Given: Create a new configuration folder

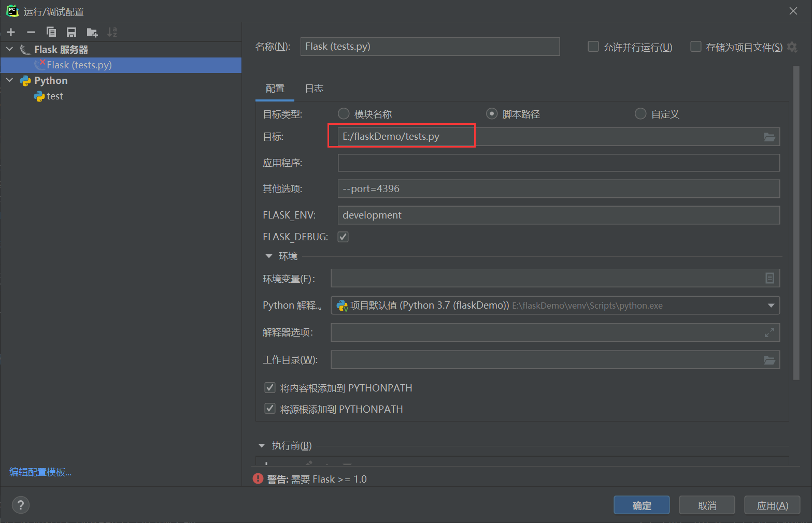Looking at the screenshot, I should click(92, 32).
